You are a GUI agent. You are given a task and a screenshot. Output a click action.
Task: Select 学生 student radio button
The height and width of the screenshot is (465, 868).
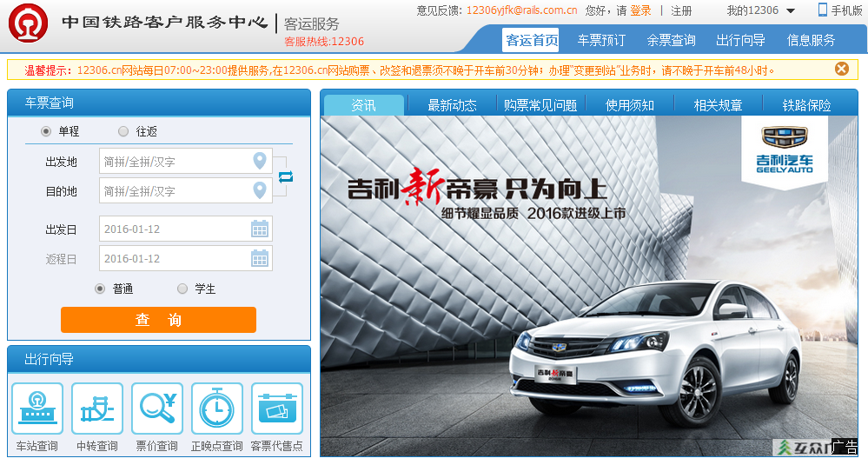coord(182,289)
